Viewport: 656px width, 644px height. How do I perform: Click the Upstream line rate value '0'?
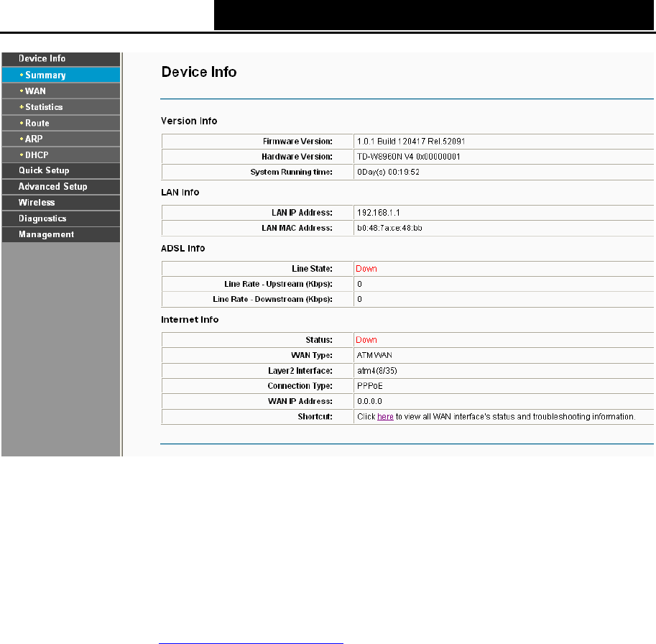coord(359,284)
